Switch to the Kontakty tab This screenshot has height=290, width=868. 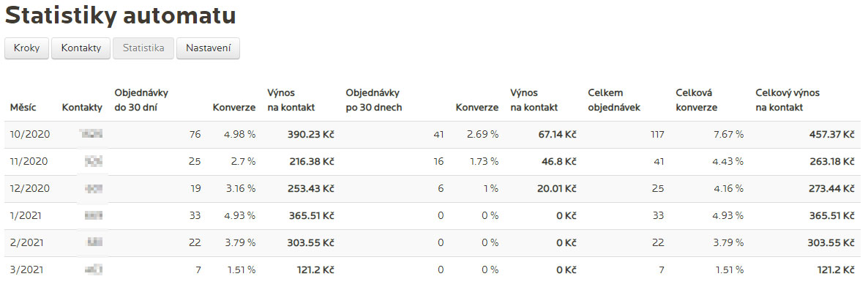[81, 48]
